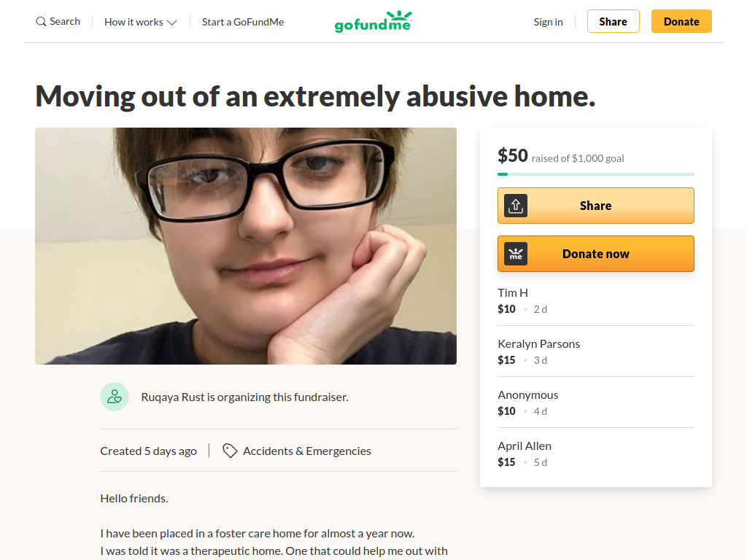Open the How it works menu

click(x=141, y=22)
